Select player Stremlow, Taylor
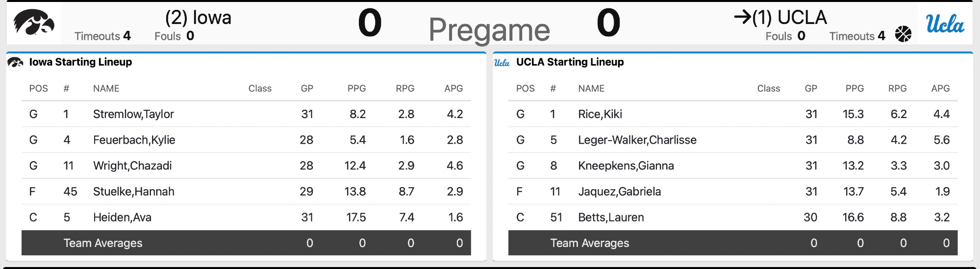The height and width of the screenshot is (269, 980). coord(133,114)
